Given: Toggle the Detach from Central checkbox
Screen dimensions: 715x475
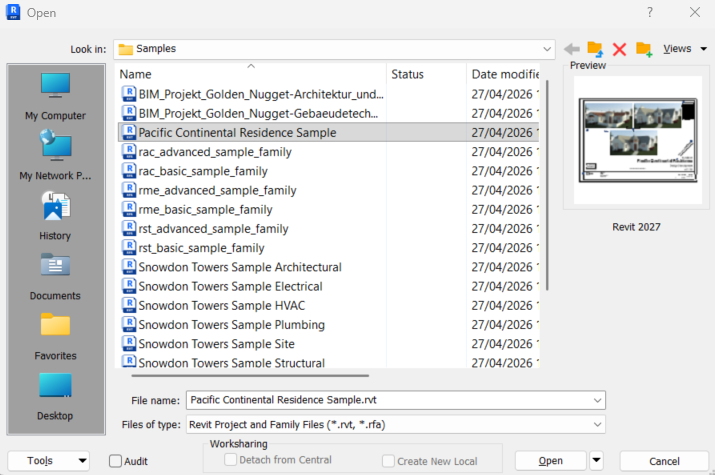Looking at the screenshot, I should click(x=231, y=460).
